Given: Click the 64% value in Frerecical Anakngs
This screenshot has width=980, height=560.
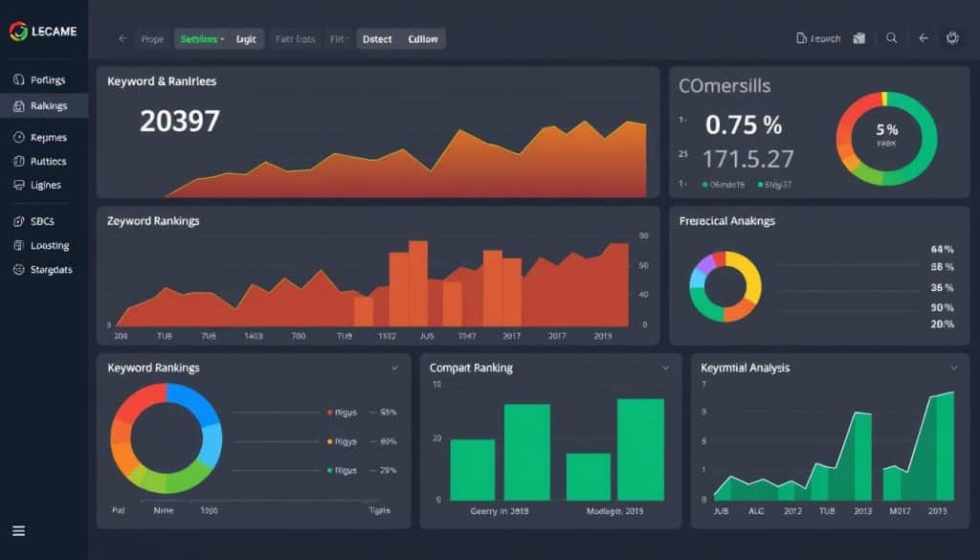Looking at the screenshot, I should [942, 250].
